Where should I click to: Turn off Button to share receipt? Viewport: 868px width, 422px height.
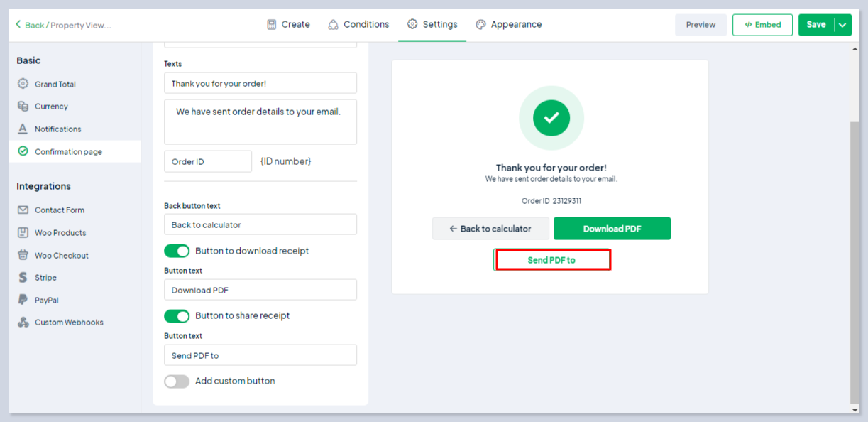[x=177, y=316]
